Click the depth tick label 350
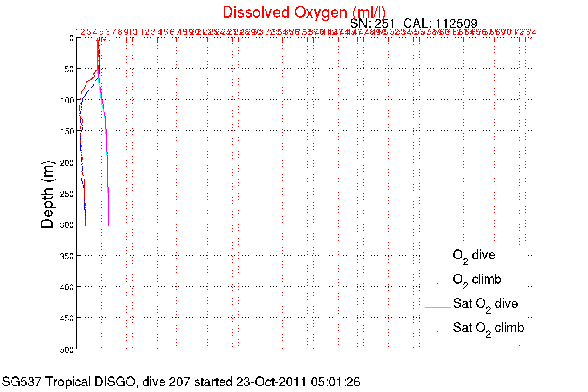 pos(67,256)
